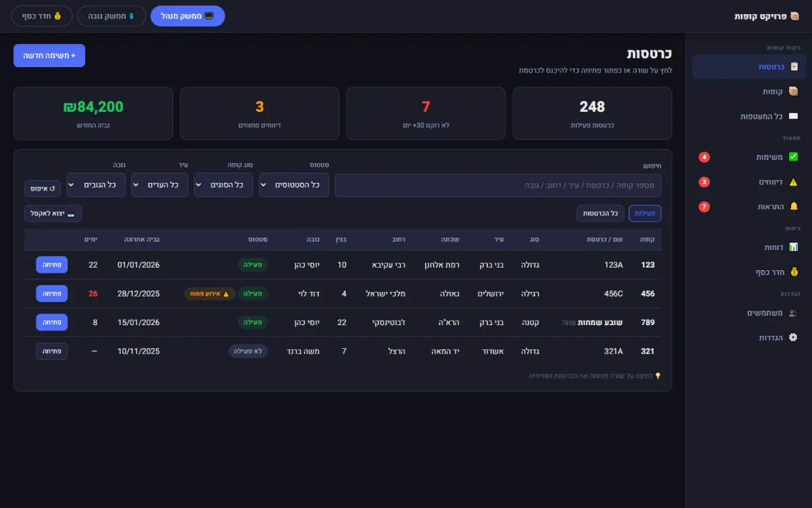812x508 pixels.
Task: Click the red "7" badge in the sidebar
Action: [704, 207]
